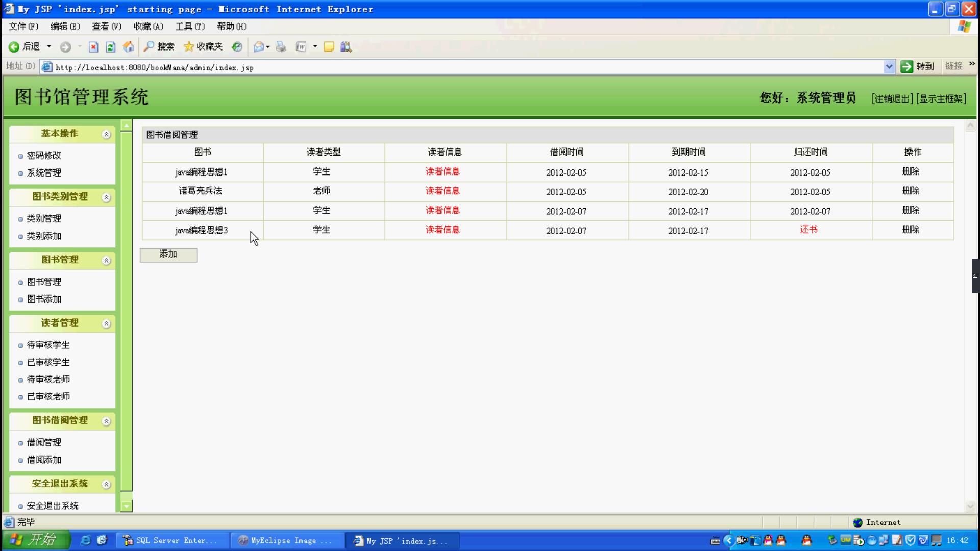Open the Search (搜索) toolbar button

pyautogui.click(x=159, y=47)
